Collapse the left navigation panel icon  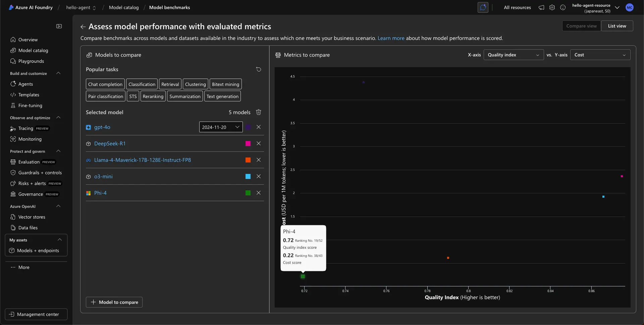[59, 26]
